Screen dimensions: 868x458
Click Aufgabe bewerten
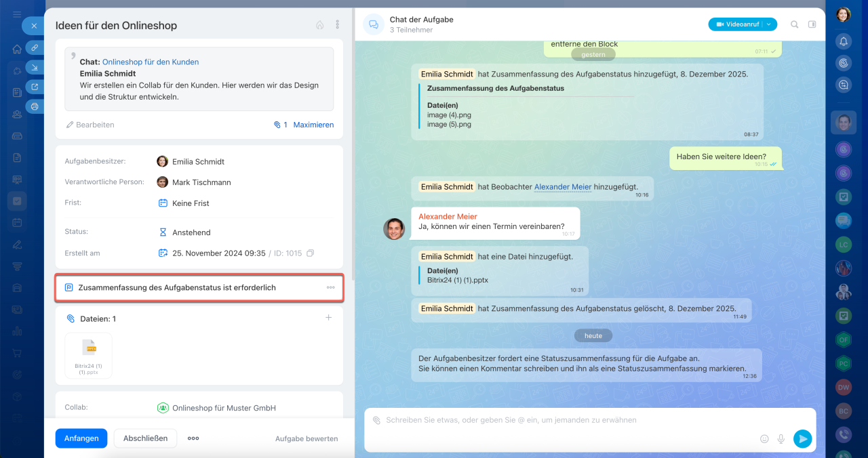[307, 439]
